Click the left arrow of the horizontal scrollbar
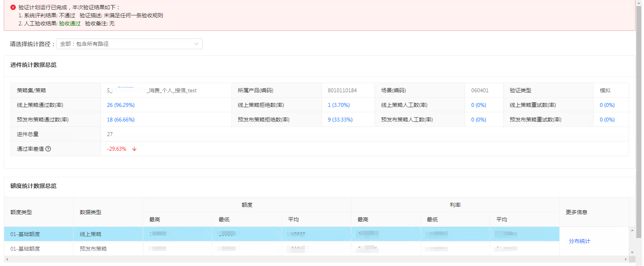The height and width of the screenshot is (266, 644). (x=7, y=259)
